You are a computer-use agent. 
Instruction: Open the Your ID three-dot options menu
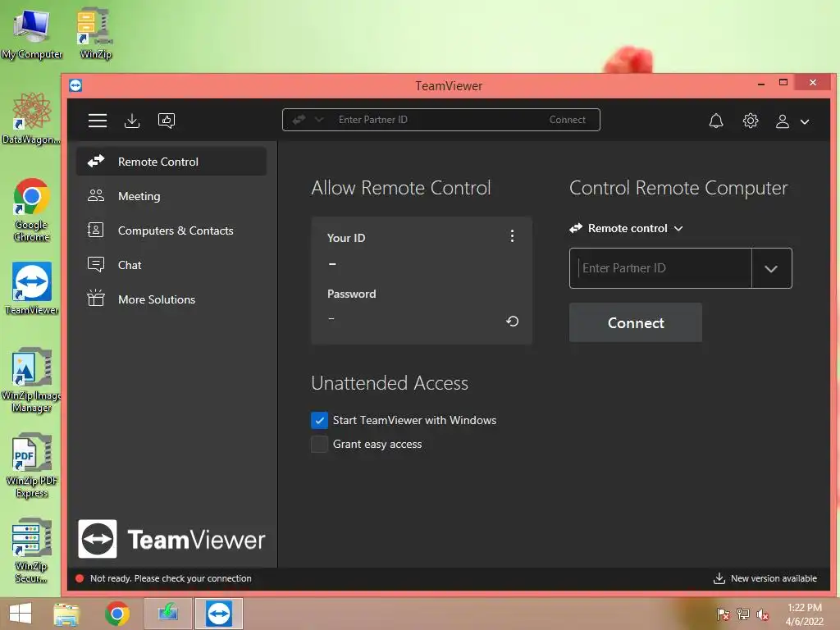512,236
